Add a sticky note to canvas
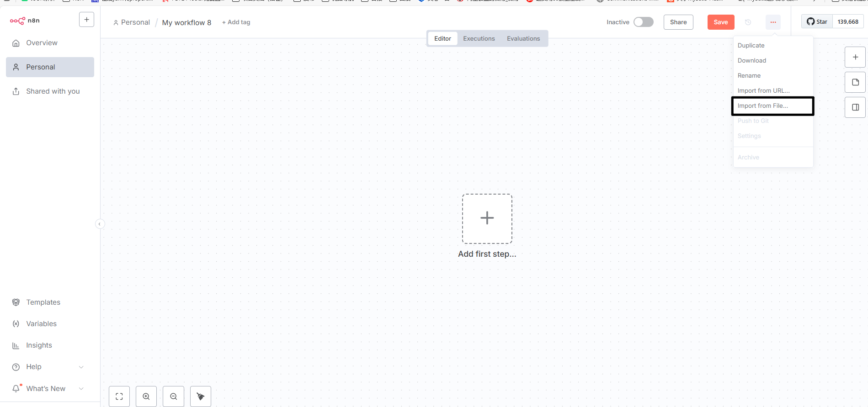 coord(855,82)
